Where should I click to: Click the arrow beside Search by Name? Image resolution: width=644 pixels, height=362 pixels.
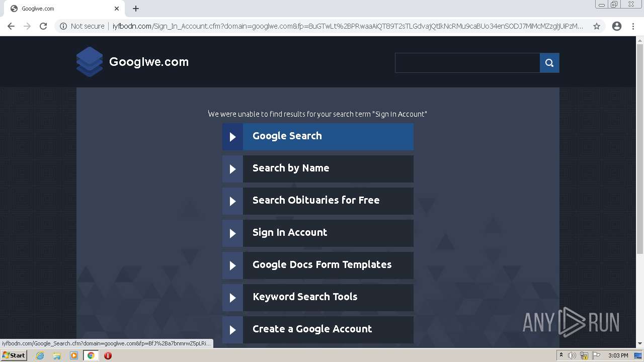point(232,169)
